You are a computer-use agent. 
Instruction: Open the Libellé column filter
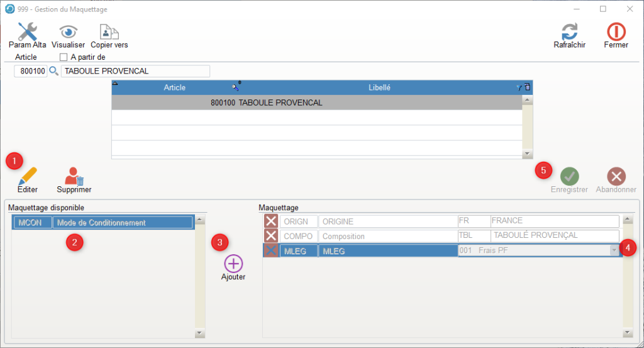519,87
